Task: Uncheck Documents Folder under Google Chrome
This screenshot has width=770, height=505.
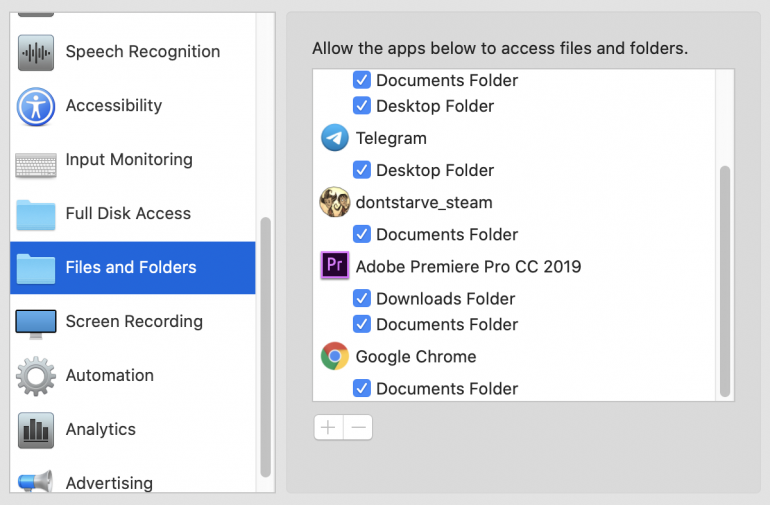Action: [362, 388]
